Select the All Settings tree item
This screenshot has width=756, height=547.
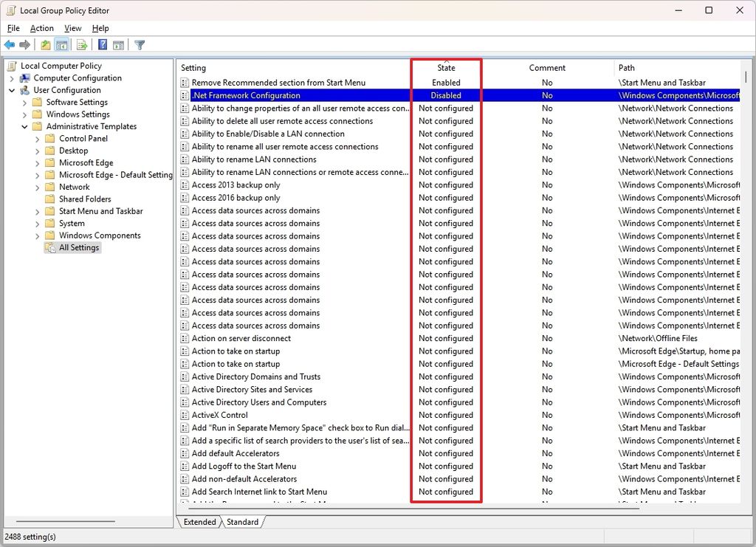[78, 247]
